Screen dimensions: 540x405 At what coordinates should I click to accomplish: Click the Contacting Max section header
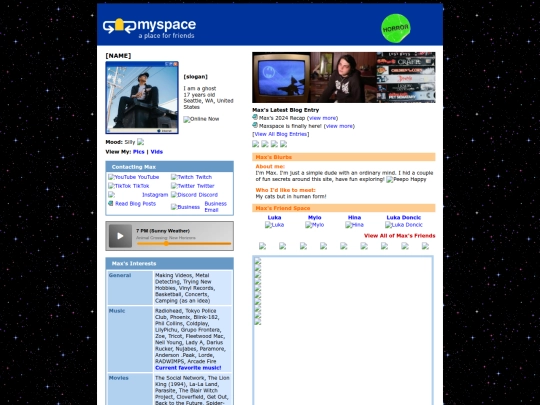tap(170, 167)
